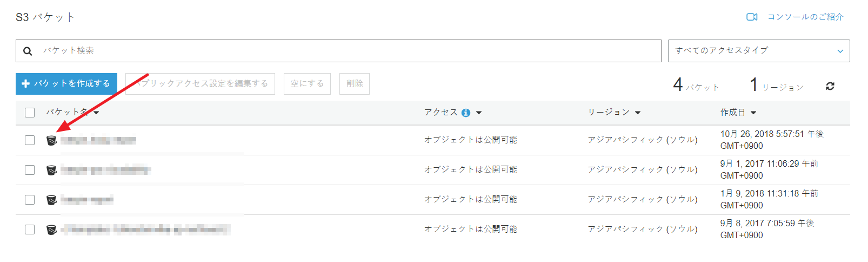Open the すべてのアクセスタイプ filter dropdown
The image size is (868, 262).
point(758,51)
